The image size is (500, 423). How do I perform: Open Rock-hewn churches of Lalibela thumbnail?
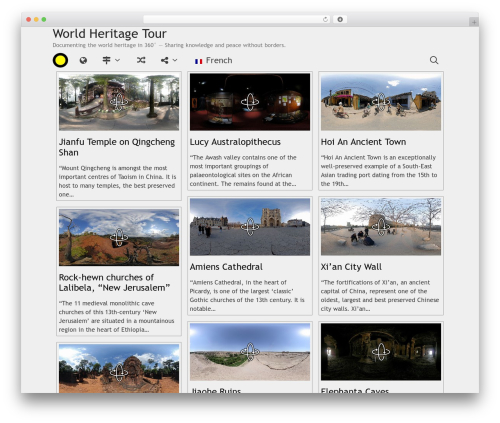click(x=119, y=237)
